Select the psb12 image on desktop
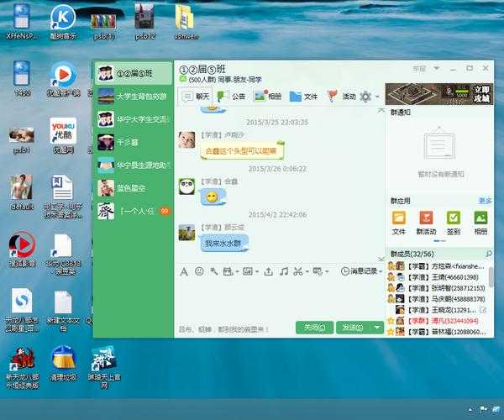 click(x=144, y=22)
